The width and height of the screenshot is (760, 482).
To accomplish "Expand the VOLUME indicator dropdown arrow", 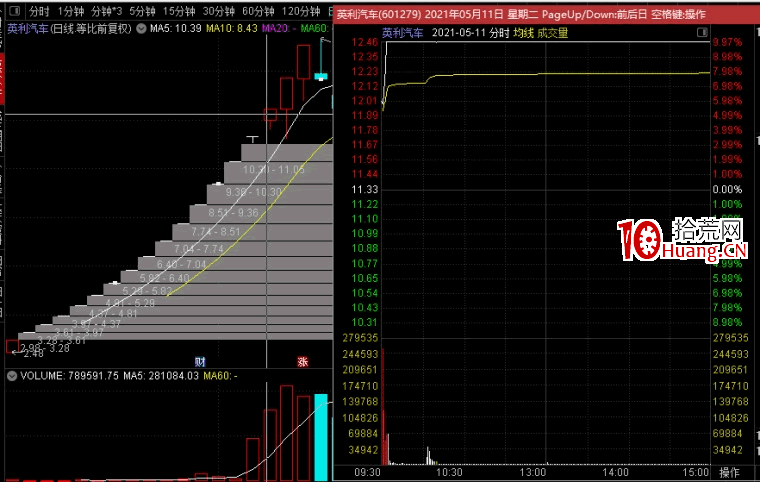I will click(12, 376).
